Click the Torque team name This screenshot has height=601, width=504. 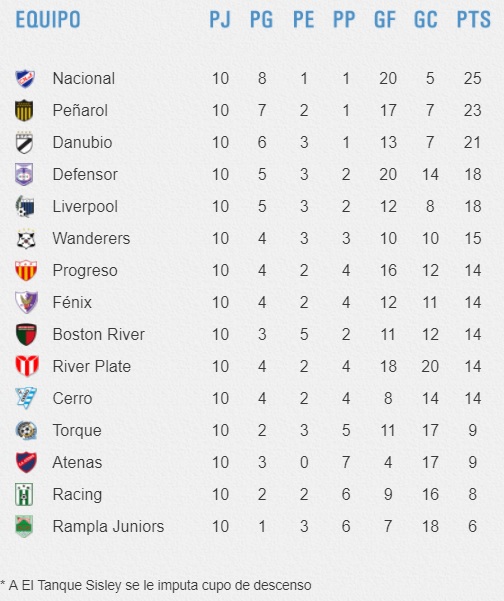pos(77,430)
